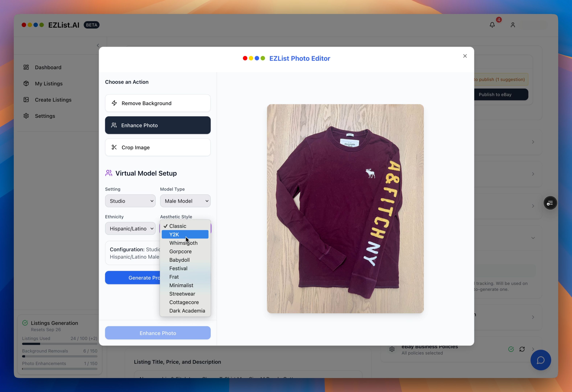Click the maroon shirt photo preview
The image size is (572, 392).
(x=345, y=208)
